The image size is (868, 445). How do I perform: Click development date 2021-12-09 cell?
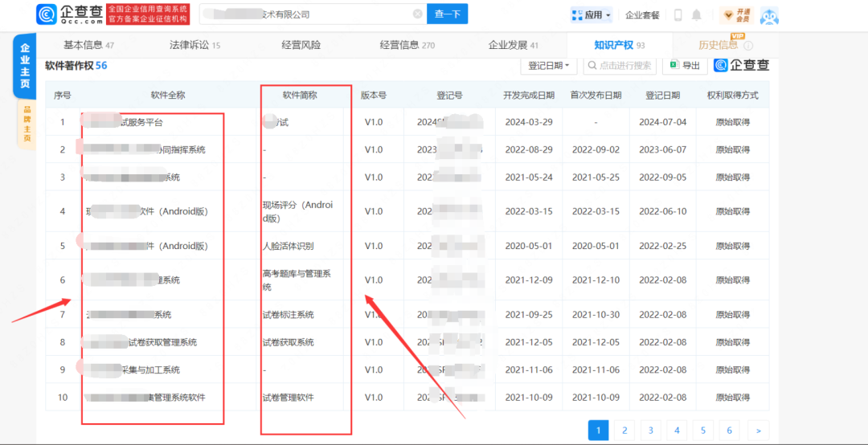coord(529,280)
